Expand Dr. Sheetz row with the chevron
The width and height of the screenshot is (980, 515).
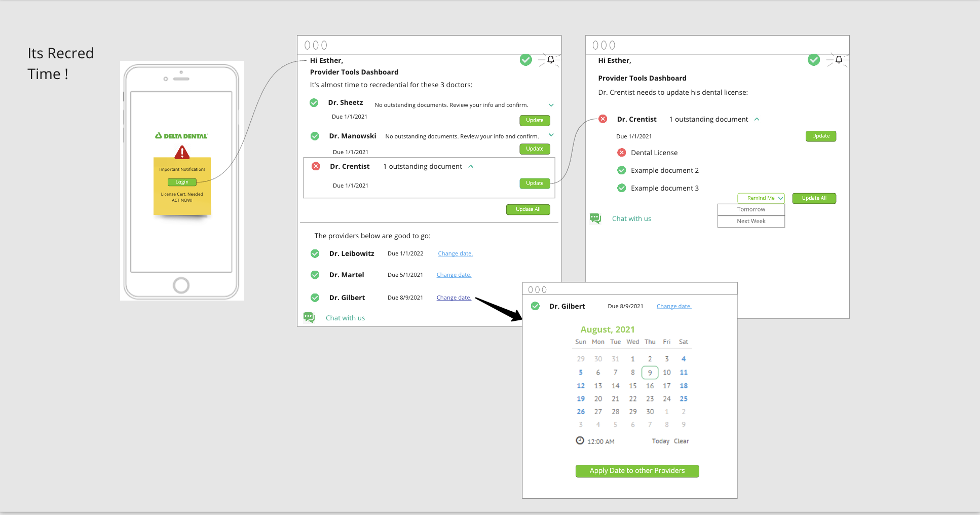pos(551,105)
